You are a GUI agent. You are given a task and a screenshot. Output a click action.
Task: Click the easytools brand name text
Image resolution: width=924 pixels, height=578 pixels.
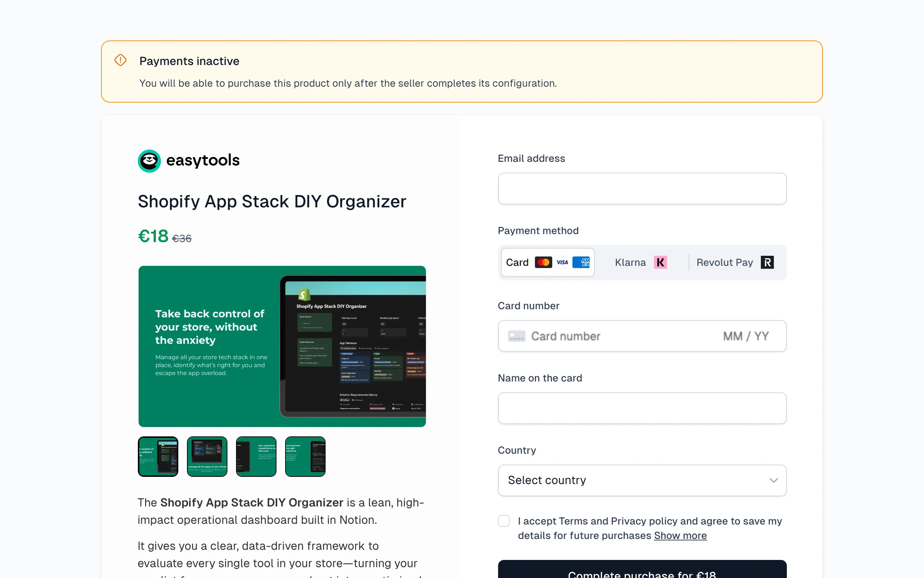(x=203, y=160)
